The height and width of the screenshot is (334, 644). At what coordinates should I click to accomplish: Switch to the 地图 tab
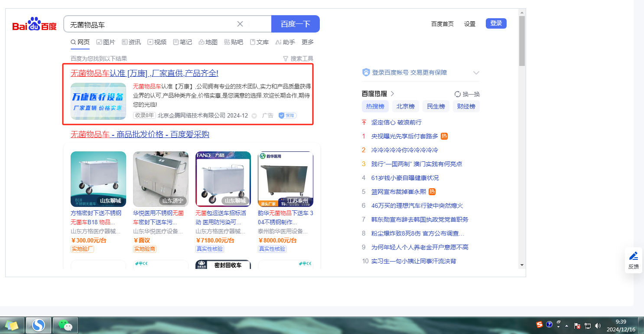pos(208,42)
